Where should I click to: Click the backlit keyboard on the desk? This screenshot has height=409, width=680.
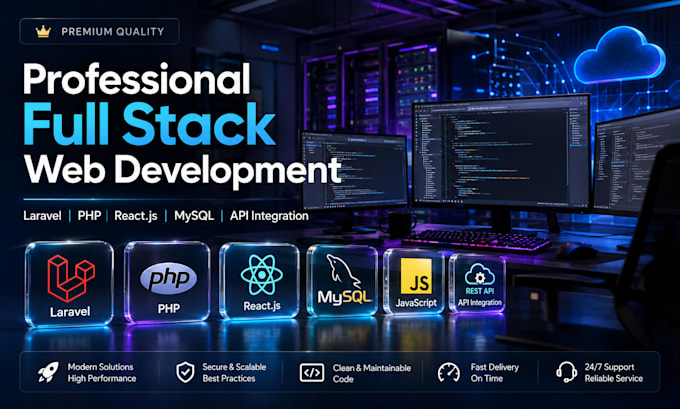click(x=477, y=240)
